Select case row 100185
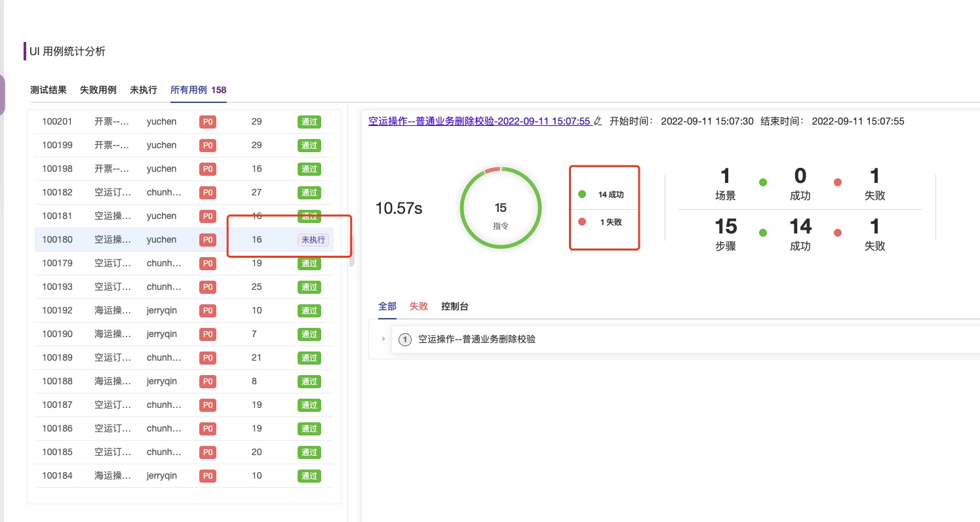980x522 pixels. click(184, 452)
